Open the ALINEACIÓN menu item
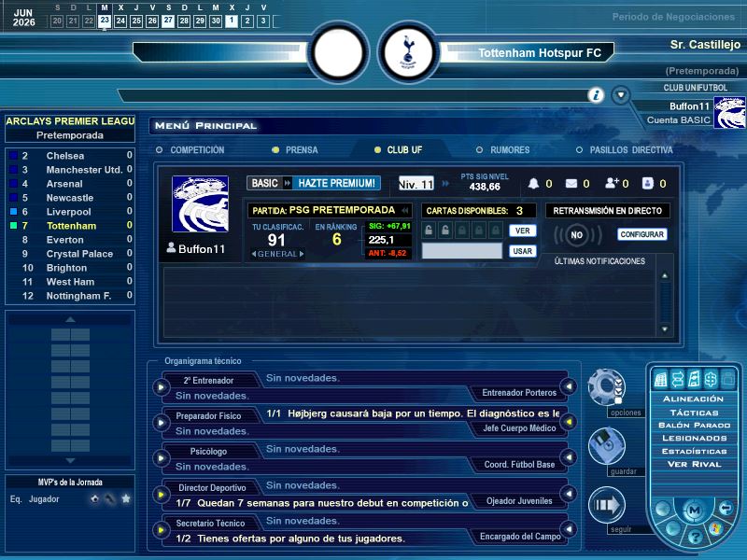 [693, 399]
